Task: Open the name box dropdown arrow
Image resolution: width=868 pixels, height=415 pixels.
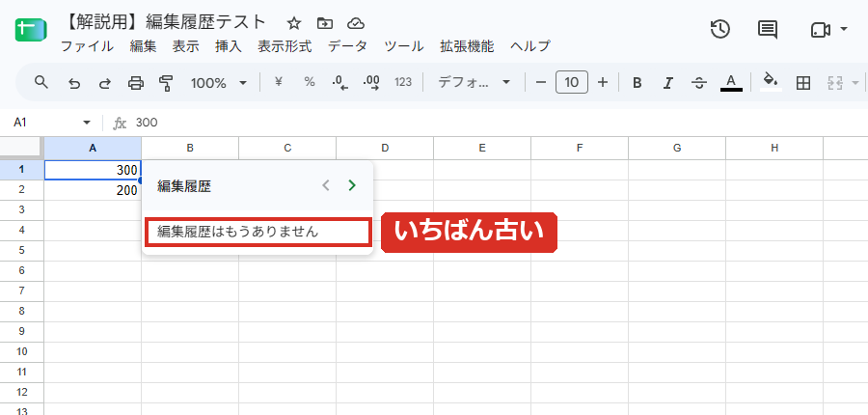Action: 87,123
